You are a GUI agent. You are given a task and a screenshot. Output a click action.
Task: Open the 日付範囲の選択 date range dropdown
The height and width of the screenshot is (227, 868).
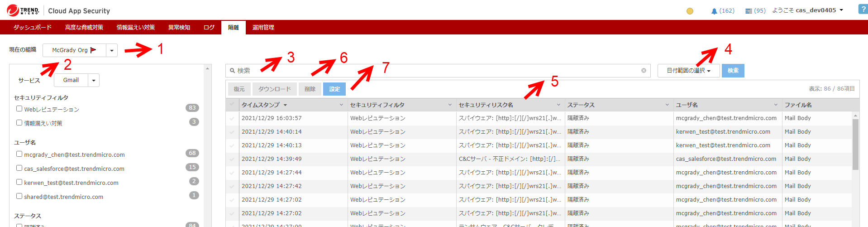(x=688, y=71)
